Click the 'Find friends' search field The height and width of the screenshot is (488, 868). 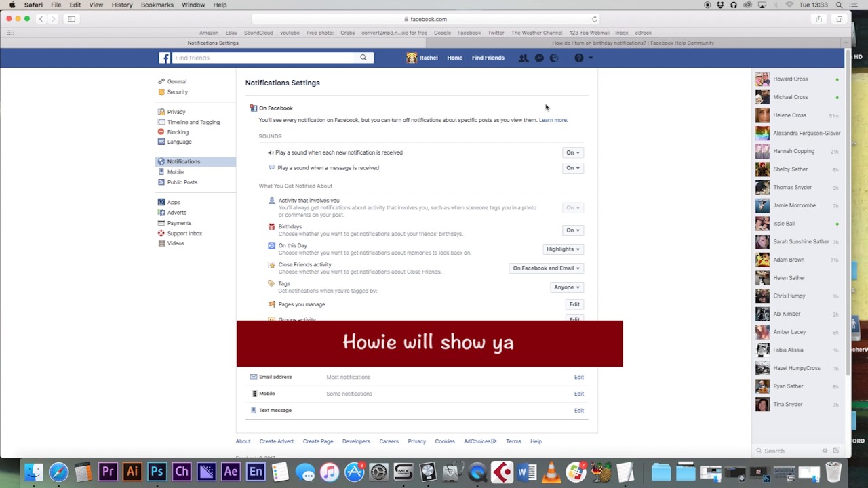tap(264, 58)
